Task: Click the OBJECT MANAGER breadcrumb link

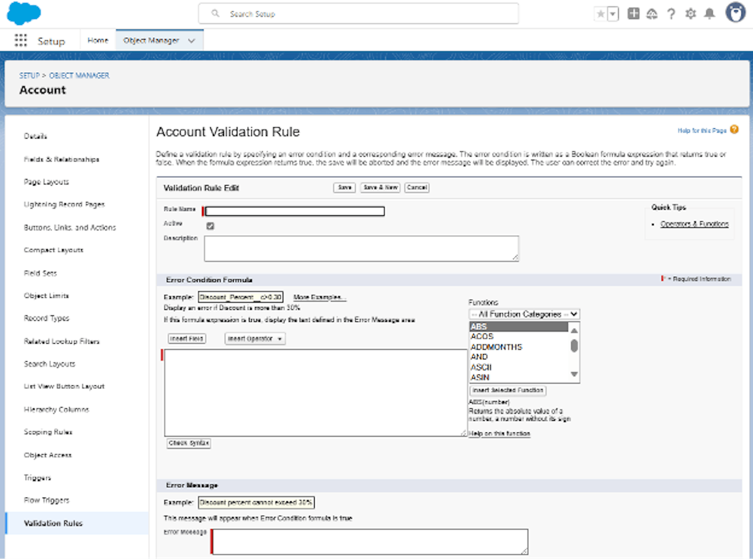Action: [x=79, y=75]
